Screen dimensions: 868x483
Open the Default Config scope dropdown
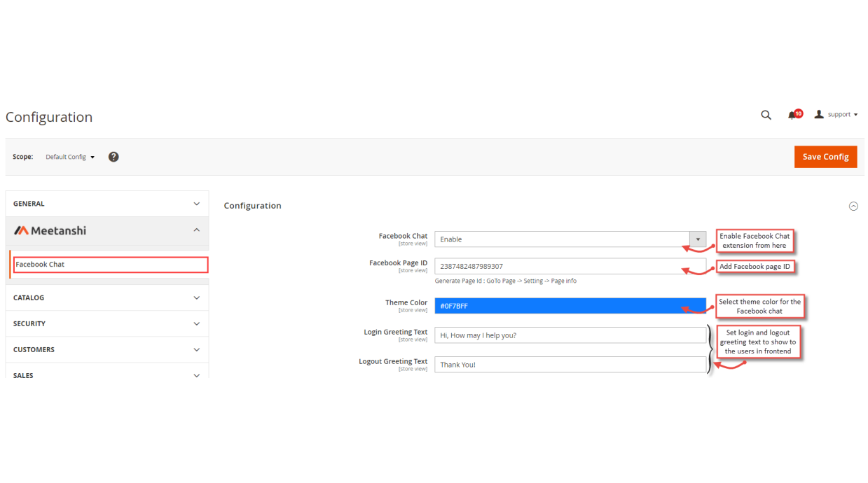coord(70,157)
